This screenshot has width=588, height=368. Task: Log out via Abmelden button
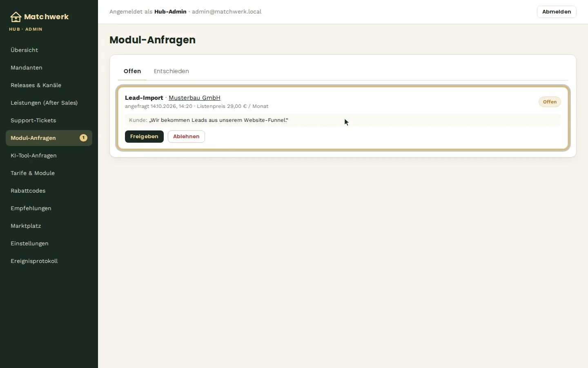pyautogui.click(x=557, y=12)
